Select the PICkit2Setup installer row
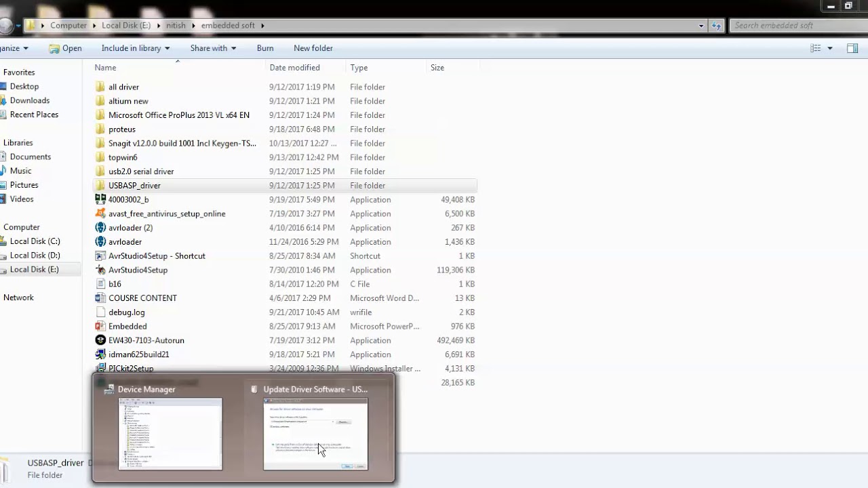The width and height of the screenshot is (868, 488). click(x=285, y=368)
